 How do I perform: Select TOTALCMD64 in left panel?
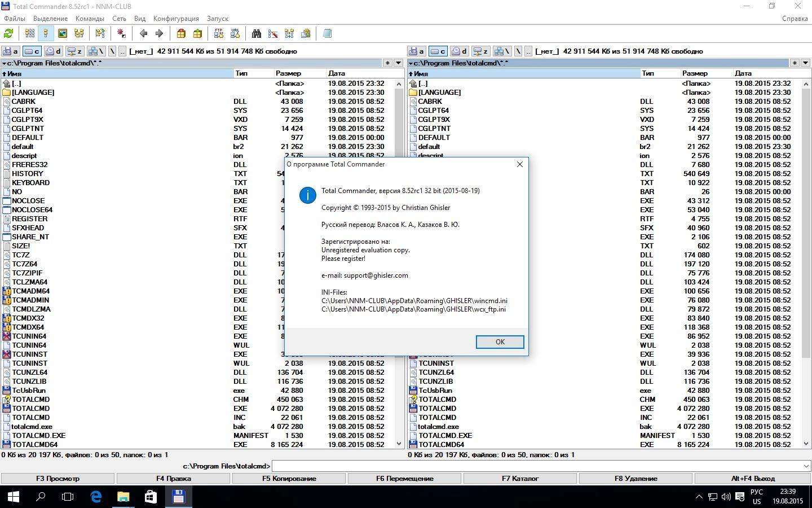197,444
